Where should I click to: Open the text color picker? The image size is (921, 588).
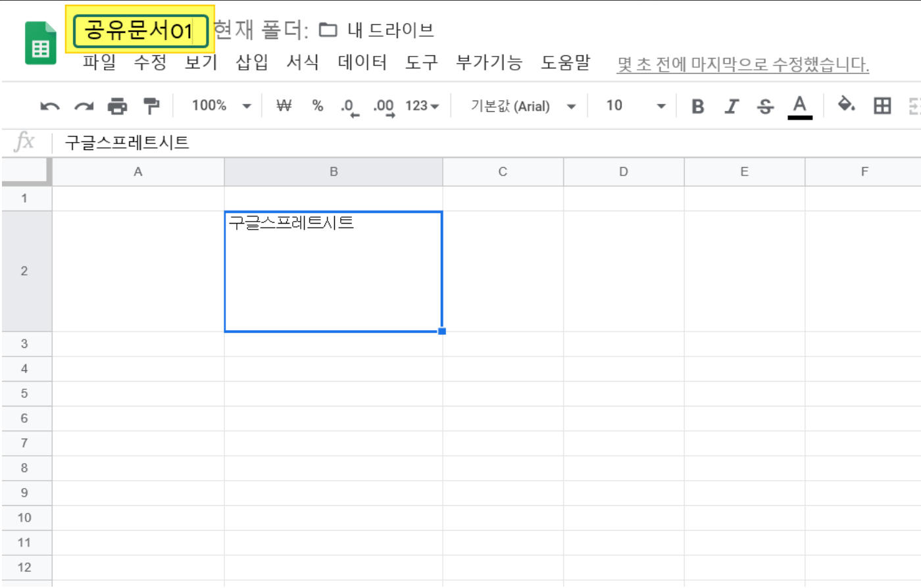point(799,107)
